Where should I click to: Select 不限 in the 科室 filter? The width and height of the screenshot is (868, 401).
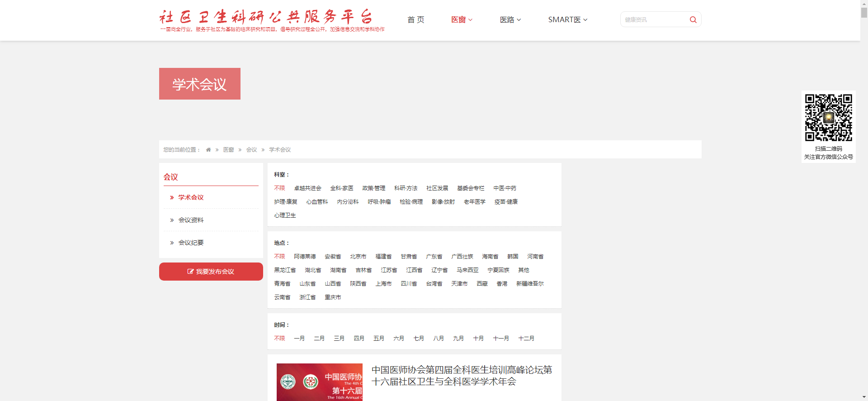pyautogui.click(x=279, y=188)
